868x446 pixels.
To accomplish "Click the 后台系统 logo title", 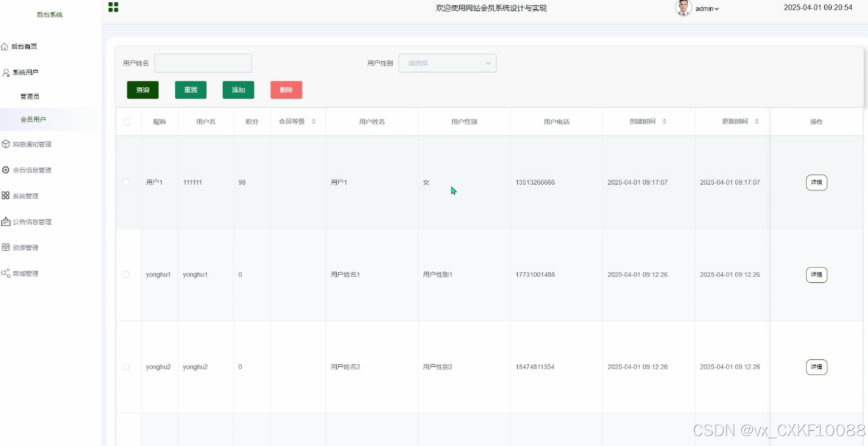I will 49,15.
